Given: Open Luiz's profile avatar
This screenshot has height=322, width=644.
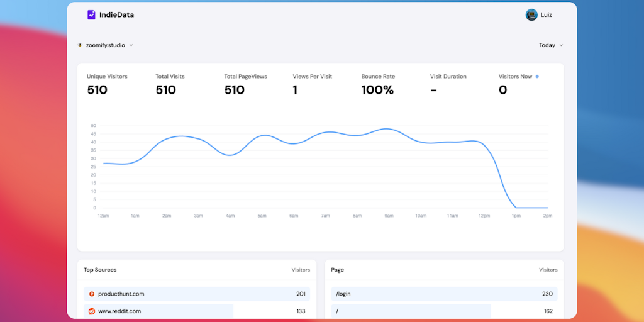Looking at the screenshot, I should click(x=531, y=15).
